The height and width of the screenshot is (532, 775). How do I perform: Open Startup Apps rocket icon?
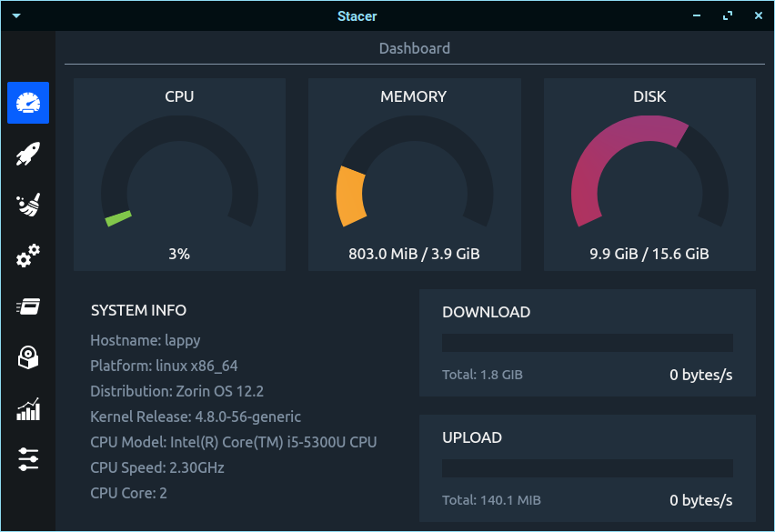pos(28,154)
